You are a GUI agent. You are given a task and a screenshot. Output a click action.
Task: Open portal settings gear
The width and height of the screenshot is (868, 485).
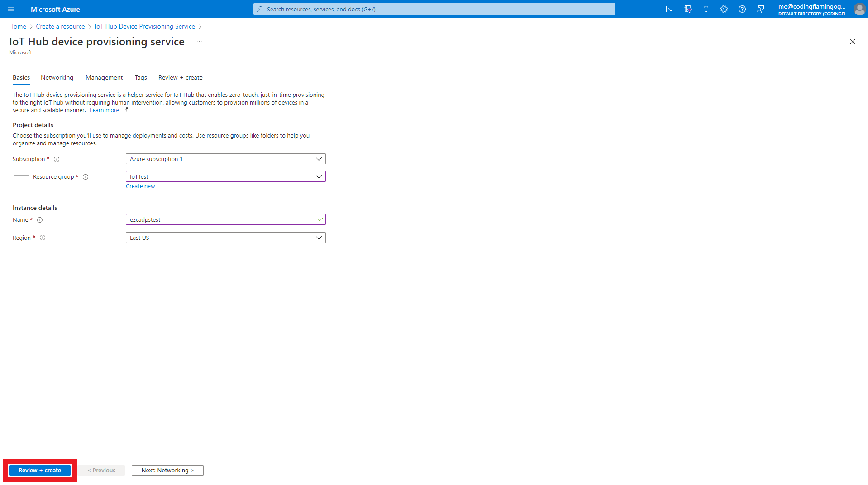click(x=724, y=9)
